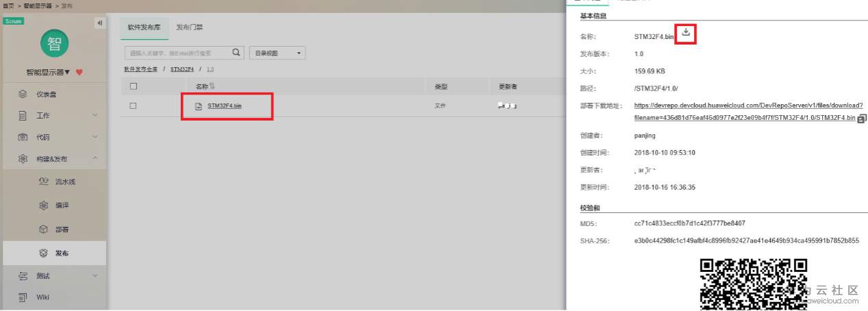
Task: Click the QR code image
Action: [753, 284]
